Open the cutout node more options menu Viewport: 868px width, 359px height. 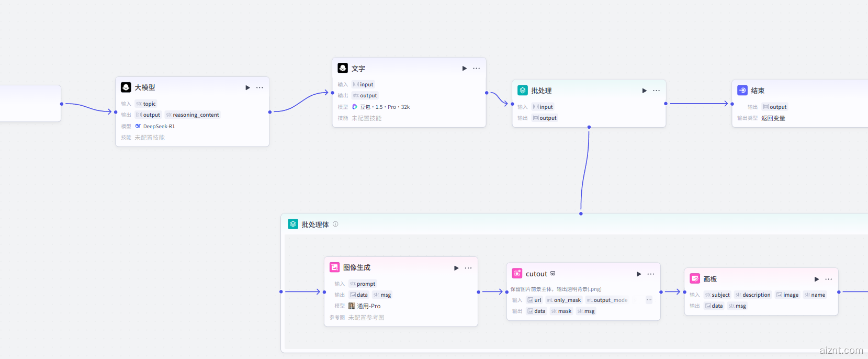(x=651, y=274)
